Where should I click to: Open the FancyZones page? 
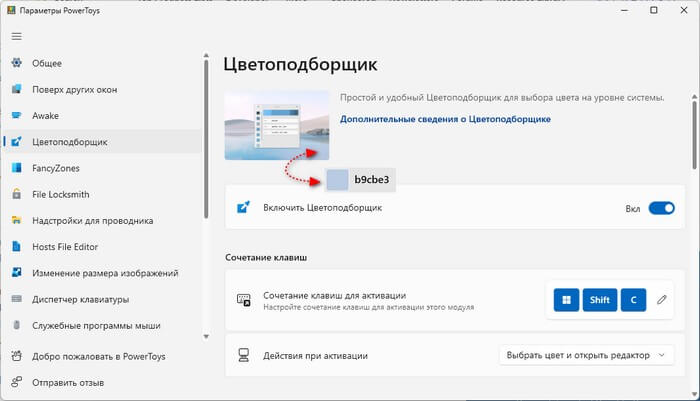pyautogui.click(x=56, y=168)
